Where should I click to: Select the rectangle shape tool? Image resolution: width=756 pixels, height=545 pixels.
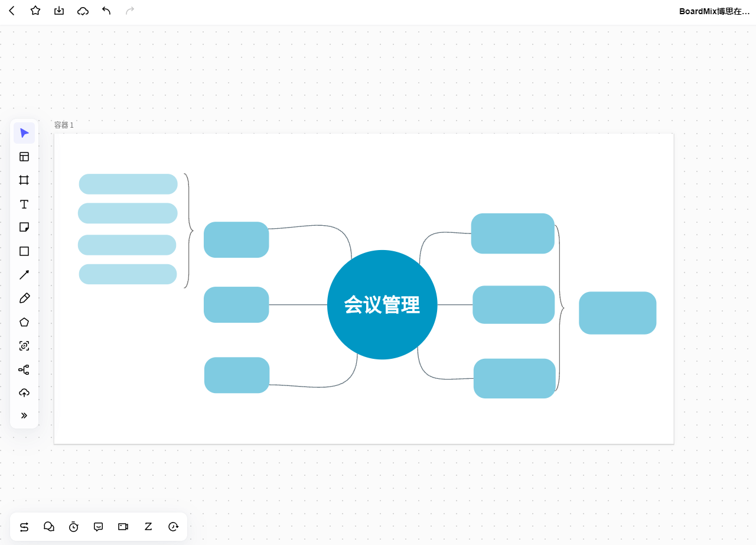click(x=24, y=251)
